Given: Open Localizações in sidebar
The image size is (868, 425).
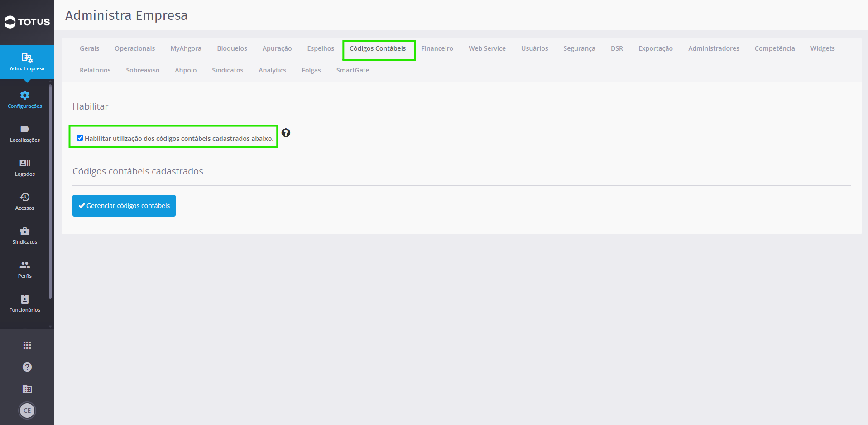Looking at the screenshot, I should point(25,134).
